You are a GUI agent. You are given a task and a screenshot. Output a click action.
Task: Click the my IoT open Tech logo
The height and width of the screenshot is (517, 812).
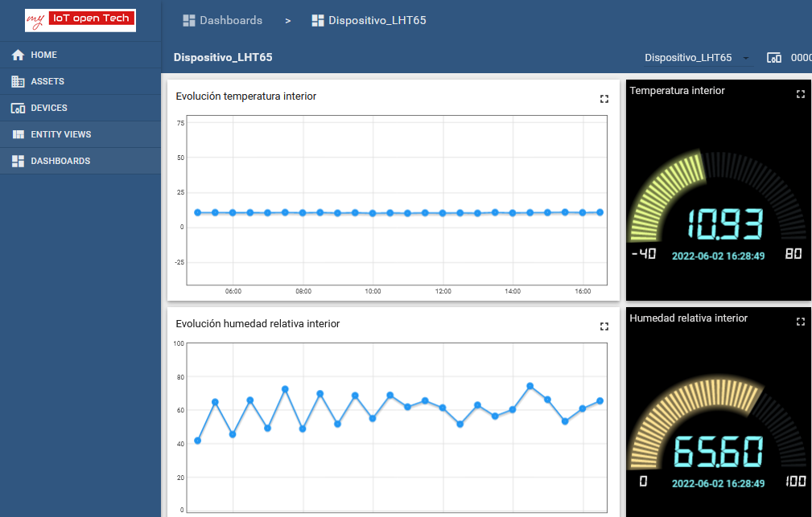pos(79,19)
